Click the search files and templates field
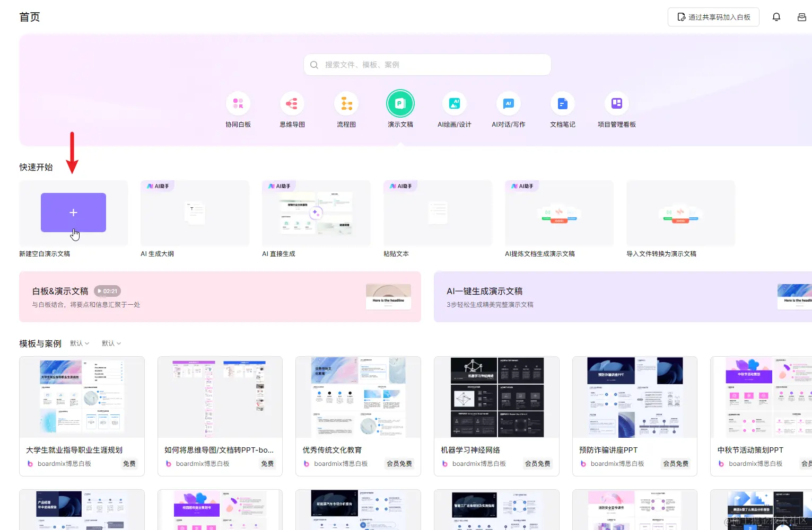The height and width of the screenshot is (530, 812). pos(427,64)
